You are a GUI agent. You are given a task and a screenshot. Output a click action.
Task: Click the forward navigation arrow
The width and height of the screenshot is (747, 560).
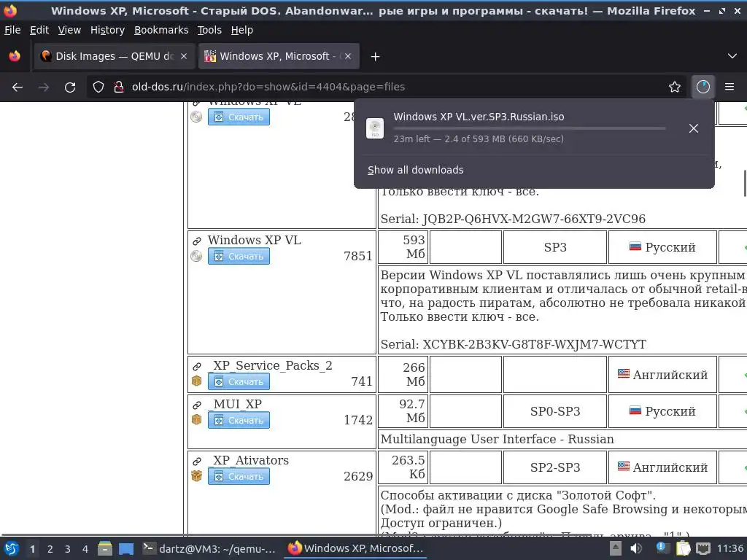43,87
